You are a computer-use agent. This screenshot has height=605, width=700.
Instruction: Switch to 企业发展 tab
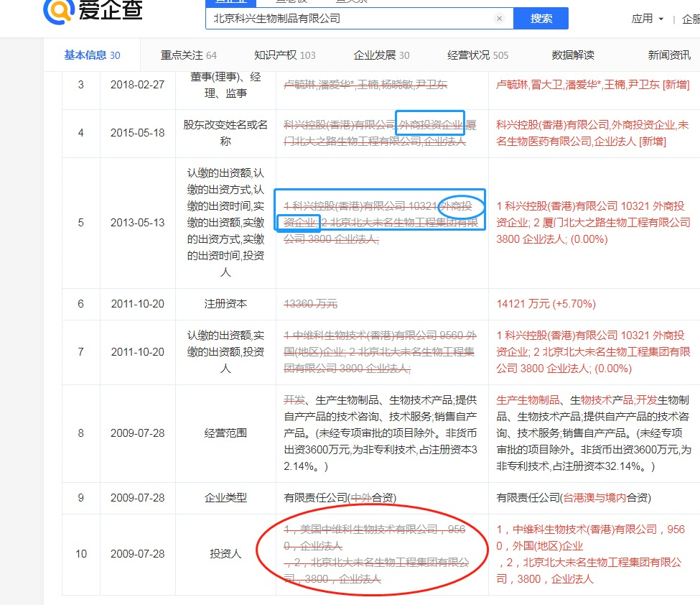[381, 55]
